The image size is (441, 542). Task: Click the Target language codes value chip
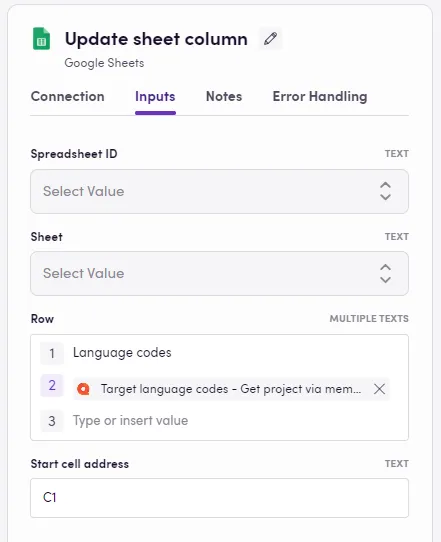tap(231, 389)
